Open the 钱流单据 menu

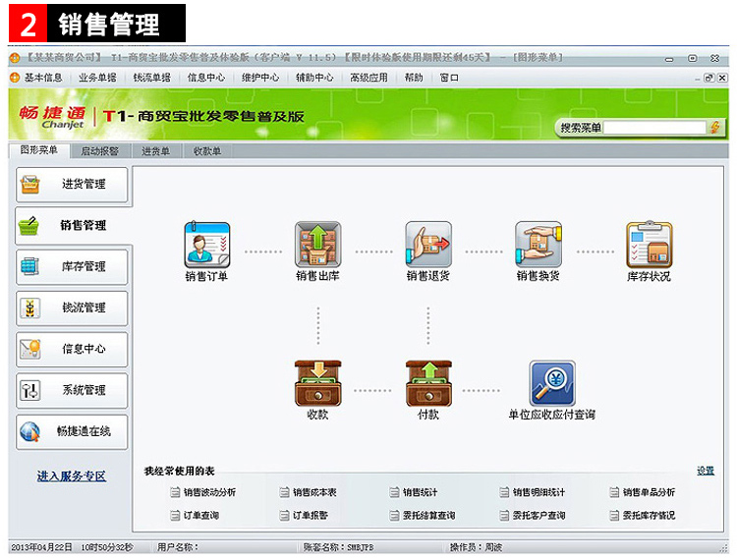(151, 78)
